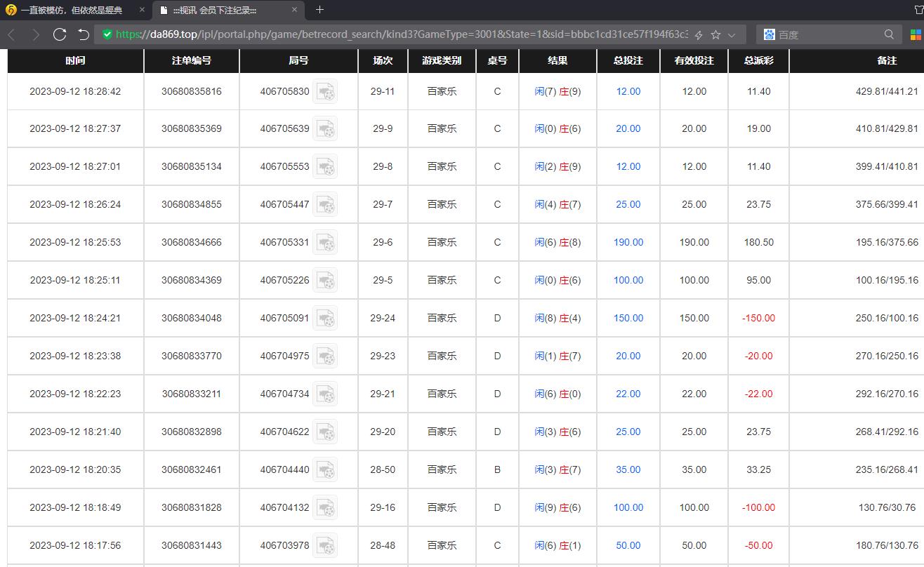
Task: Open video replay for round 406704734
Action: [325, 394]
